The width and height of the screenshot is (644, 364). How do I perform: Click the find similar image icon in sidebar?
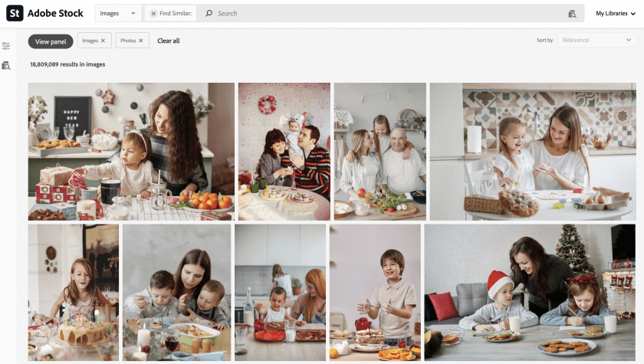[6, 66]
